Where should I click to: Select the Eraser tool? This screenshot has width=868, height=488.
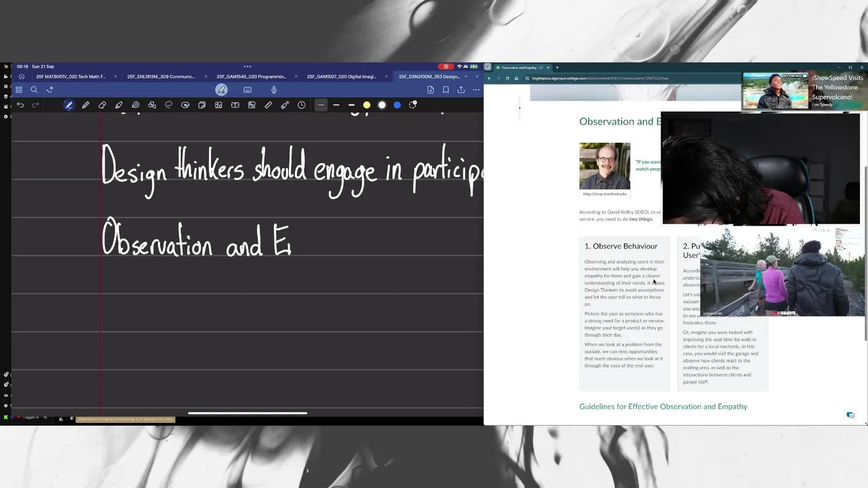coord(102,105)
